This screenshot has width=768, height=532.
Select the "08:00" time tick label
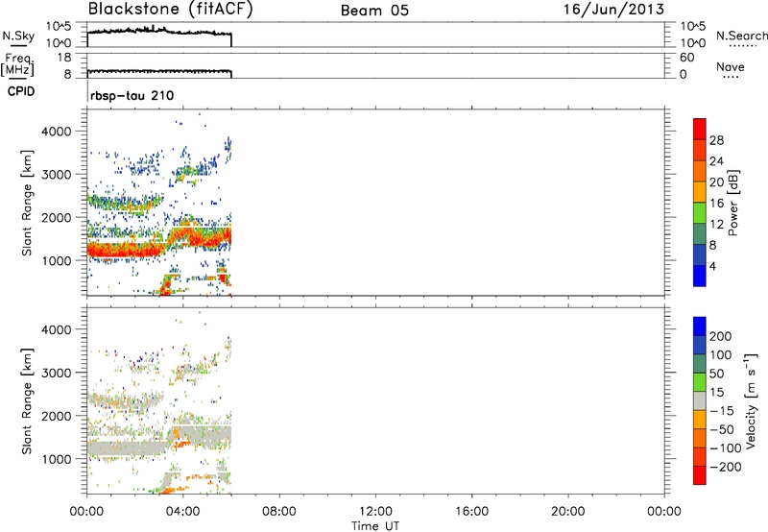pyautogui.click(x=279, y=512)
